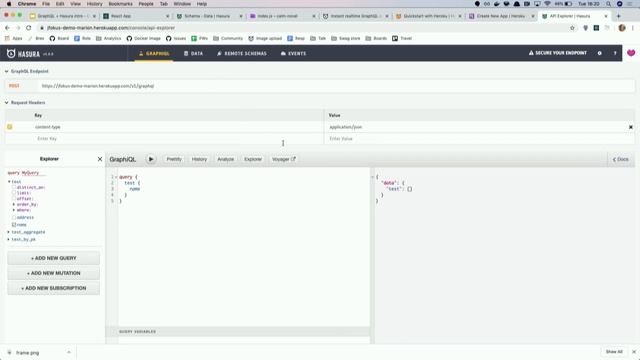This screenshot has height=360, width=640.
Task: Click the Apple menu
Action: (x=9, y=4)
